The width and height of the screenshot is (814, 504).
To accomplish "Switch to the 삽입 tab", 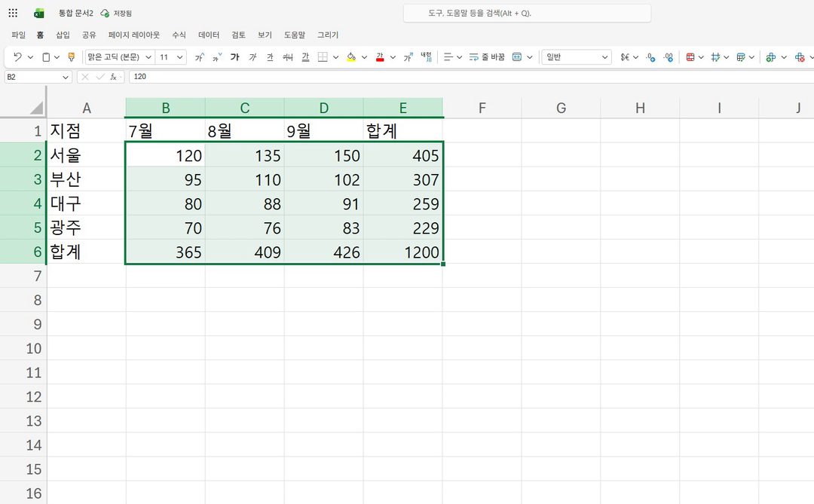I will coord(63,35).
